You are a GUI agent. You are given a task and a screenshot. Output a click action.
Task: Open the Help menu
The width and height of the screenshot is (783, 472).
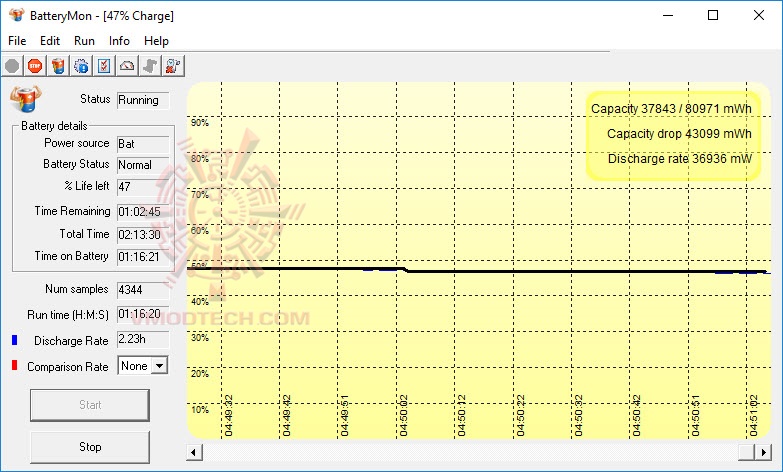(156, 41)
